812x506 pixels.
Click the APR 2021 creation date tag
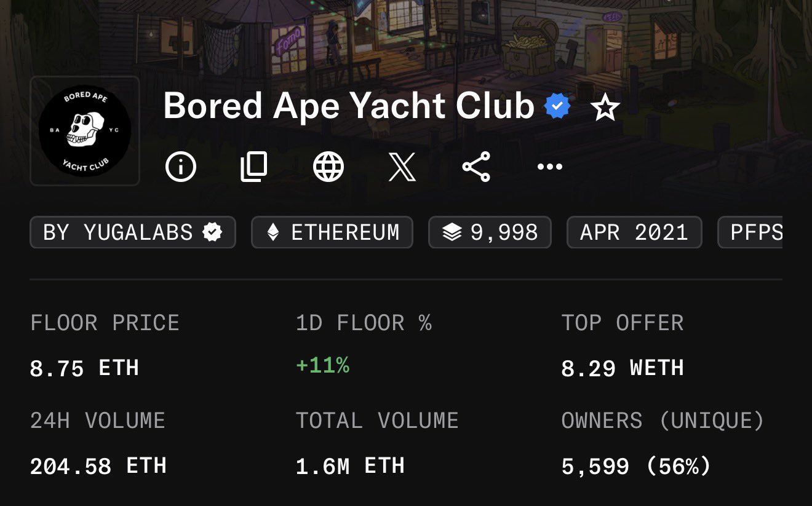click(x=634, y=232)
